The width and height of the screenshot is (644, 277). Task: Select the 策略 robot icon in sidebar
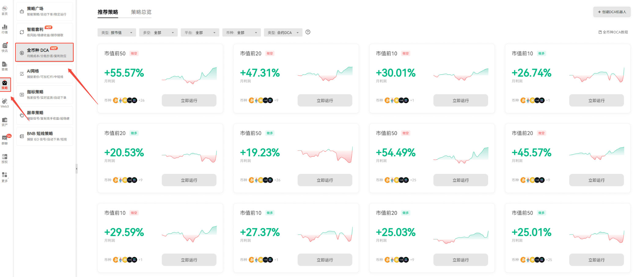tap(5, 84)
